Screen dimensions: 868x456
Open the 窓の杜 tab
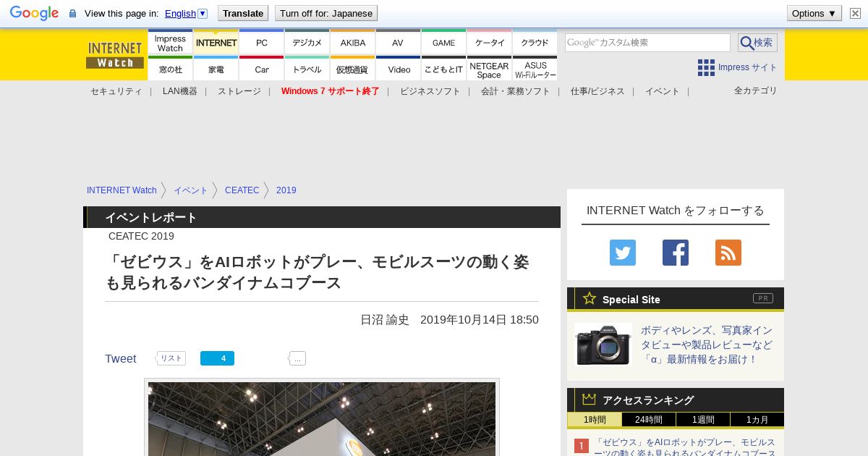point(170,69)
